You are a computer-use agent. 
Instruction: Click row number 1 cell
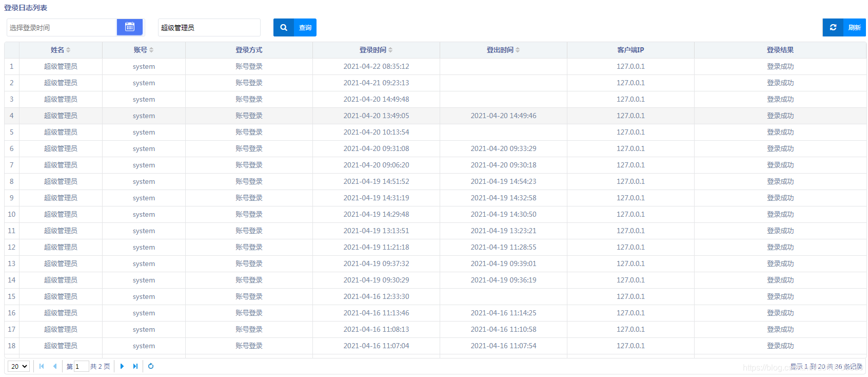[x=12, y=66]
